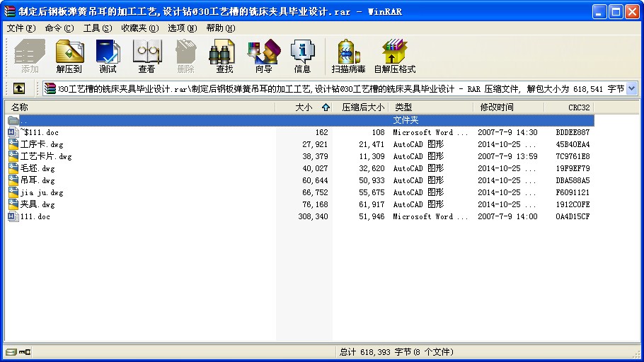Click the key icon in status bar
644x362 pixels.
[25, 351]
